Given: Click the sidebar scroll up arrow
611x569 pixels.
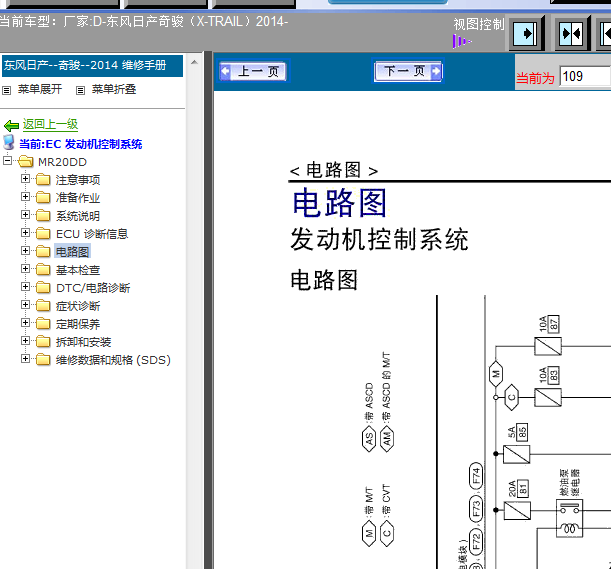Looking at the screenshot, I should coord(194,62).
